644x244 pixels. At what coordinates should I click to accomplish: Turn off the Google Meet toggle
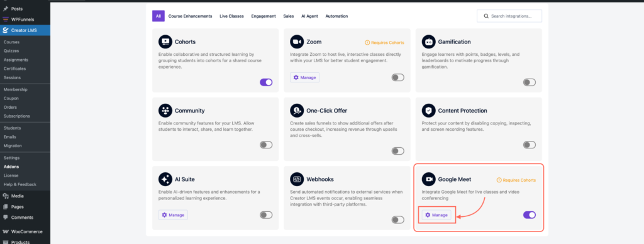pyautogui.click(x=530, y=215)
